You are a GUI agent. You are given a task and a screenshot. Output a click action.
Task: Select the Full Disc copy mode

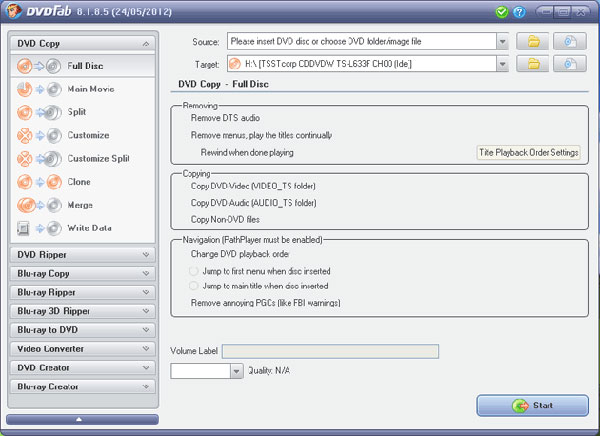tap(83, 66)
